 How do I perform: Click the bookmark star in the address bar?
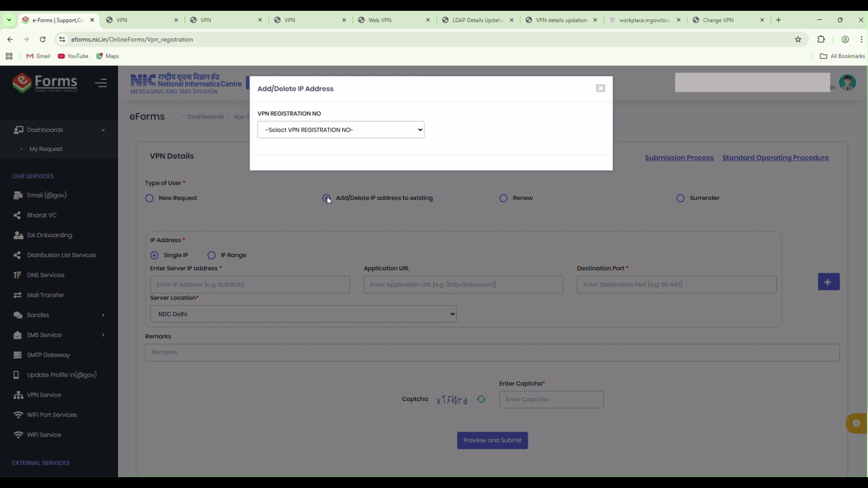[798, 39]
